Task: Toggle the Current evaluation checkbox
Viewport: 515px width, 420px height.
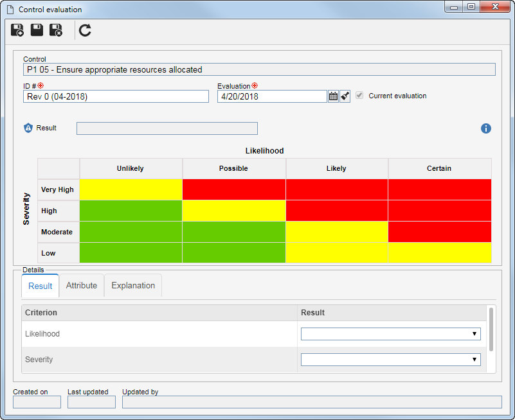Action: pos(359,96)
